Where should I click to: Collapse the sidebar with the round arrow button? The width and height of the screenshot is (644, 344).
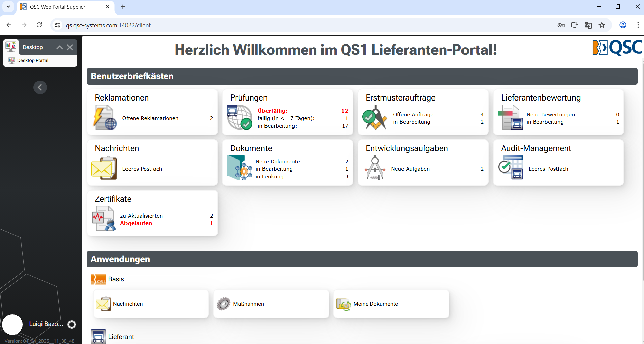40,87
